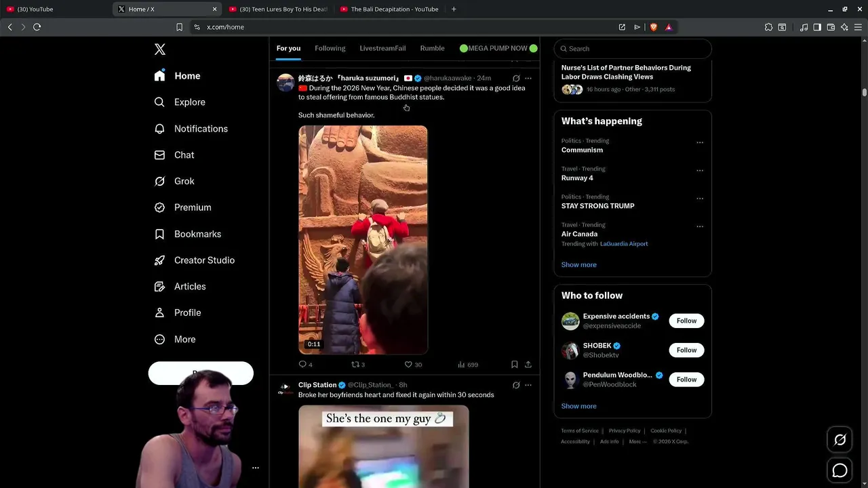The image size is (868, 488).
Task: Open the Terms of Service link
Action: pos(580,431)
